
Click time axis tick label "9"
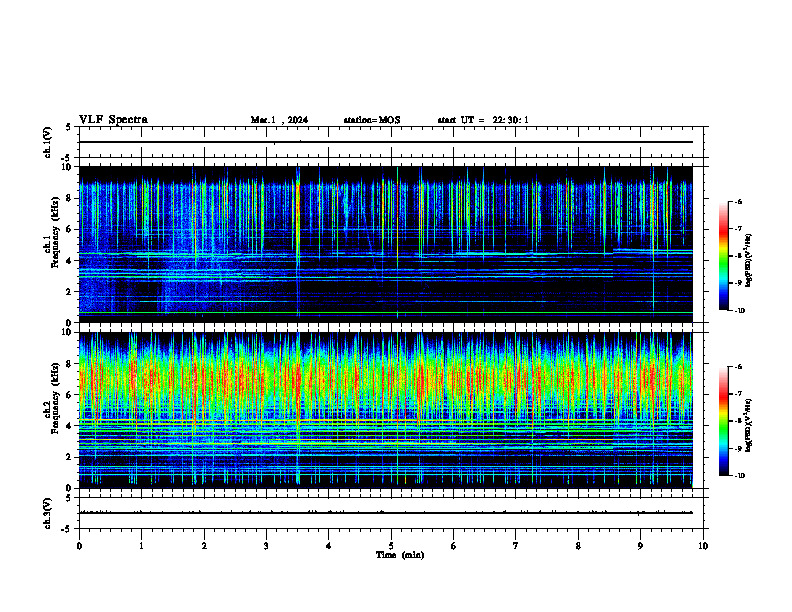pyautogui.click(x=640, y=546)
